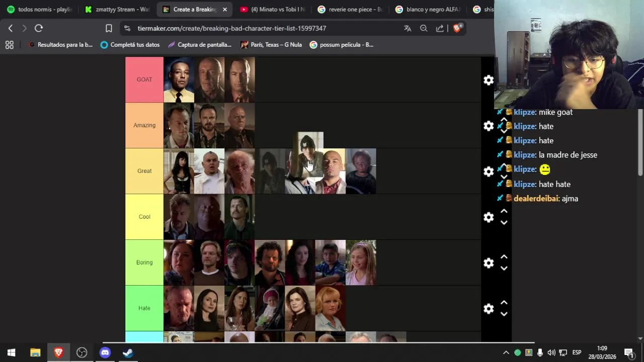Open settings gear for the Hate tier row
The image size is (644, 362).
click(x=489, y=309)
